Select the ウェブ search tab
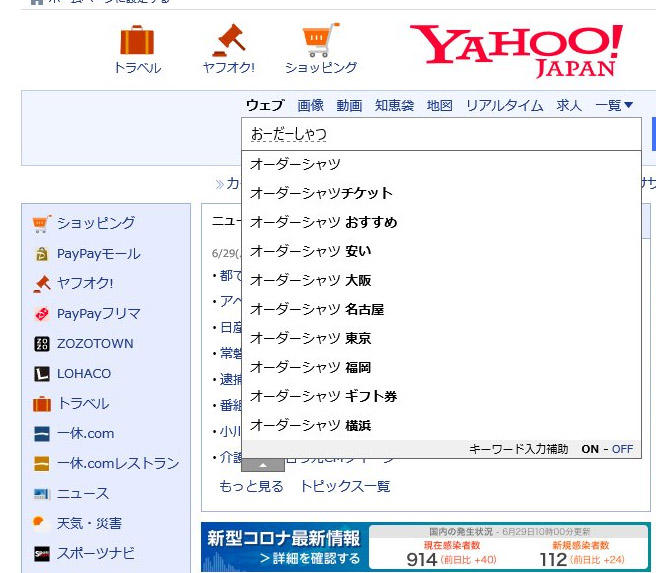656x573 pixels. [265, 105]
